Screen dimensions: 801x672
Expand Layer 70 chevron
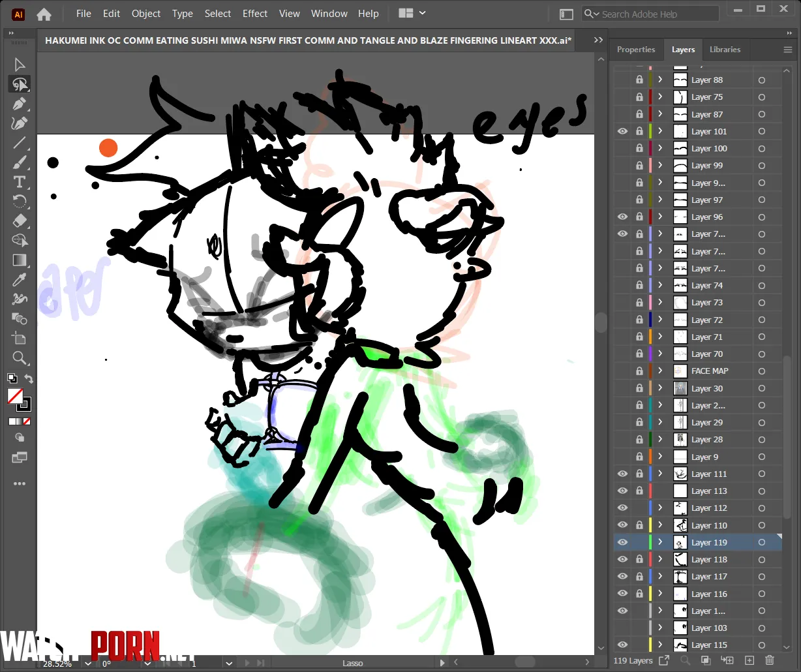click(660, 354)
